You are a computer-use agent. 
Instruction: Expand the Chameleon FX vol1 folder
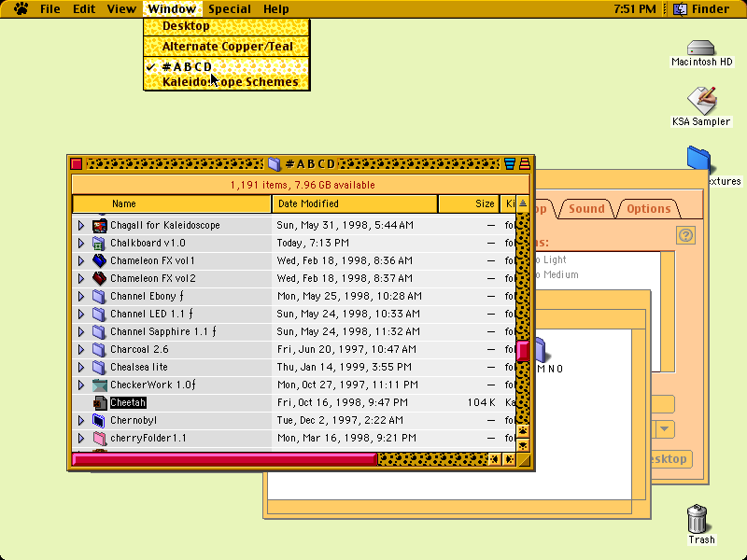click(81, 260)
